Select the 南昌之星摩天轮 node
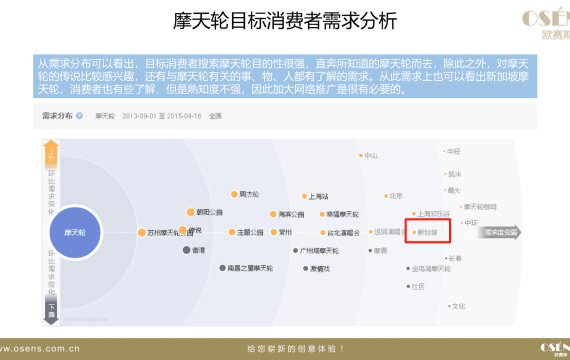570x360 pixels. coord(246,268)
